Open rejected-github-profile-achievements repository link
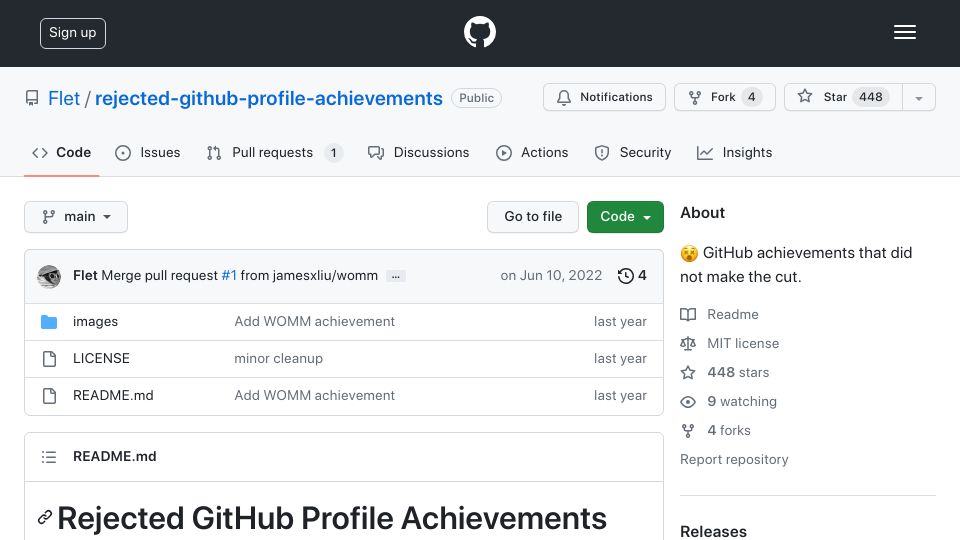 click(x=268, y=98)
